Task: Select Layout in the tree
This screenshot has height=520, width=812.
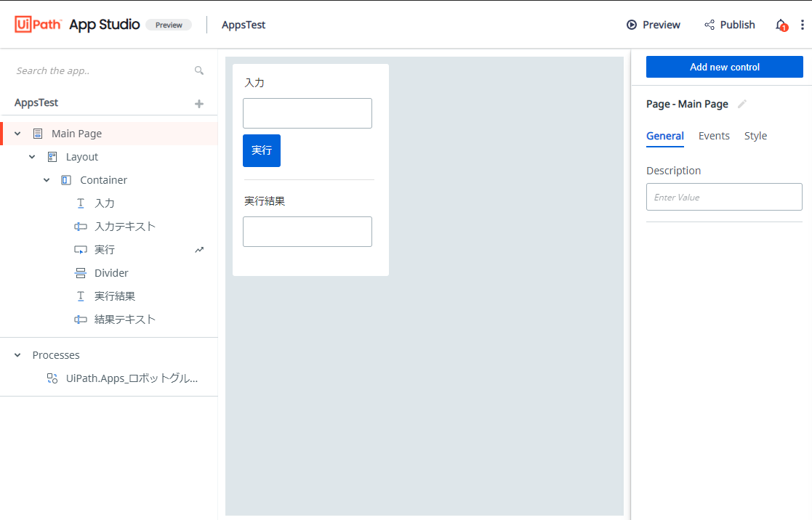Action: coord(82,157)
